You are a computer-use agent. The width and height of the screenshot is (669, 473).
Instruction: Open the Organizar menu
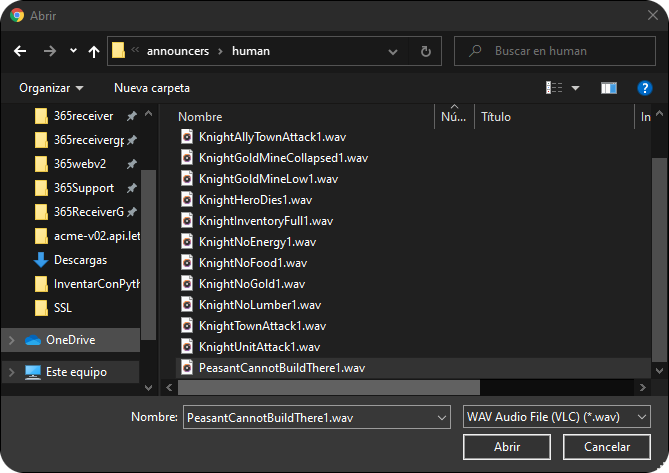pos(51,88)
